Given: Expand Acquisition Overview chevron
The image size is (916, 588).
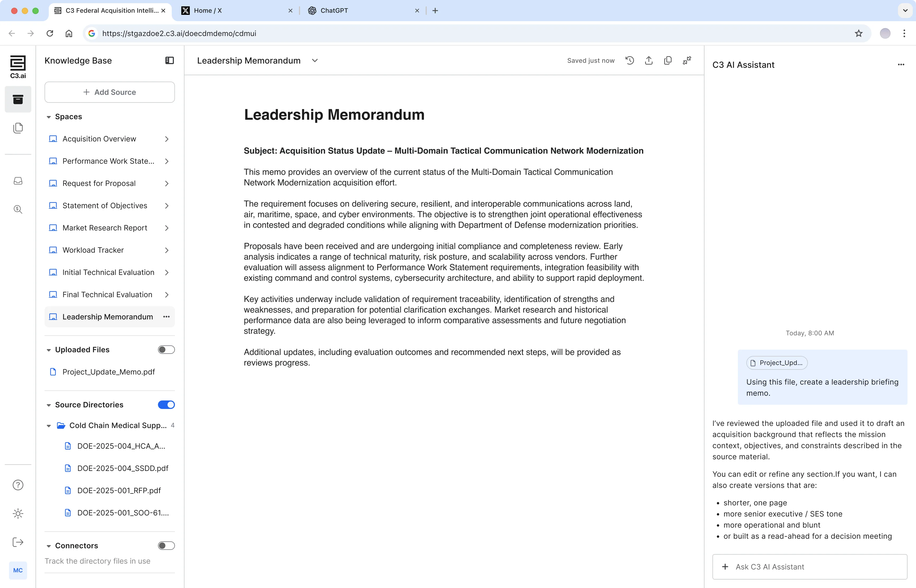Looking at the screenshot, I should click(x=167, y=139).
